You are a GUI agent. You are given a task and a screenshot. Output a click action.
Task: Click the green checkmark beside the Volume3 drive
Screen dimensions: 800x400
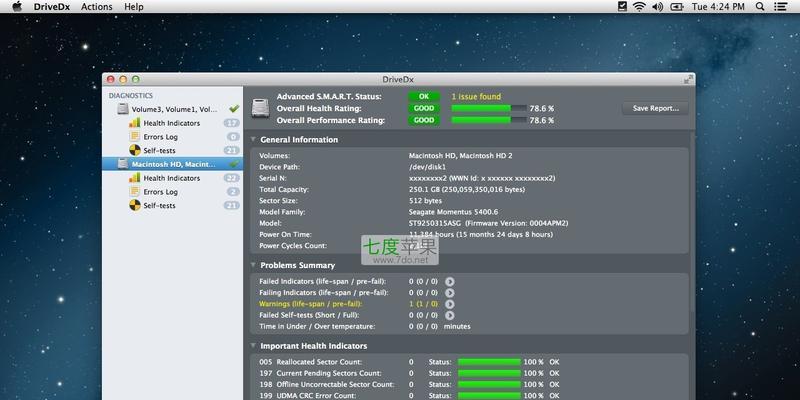[234, 109]
